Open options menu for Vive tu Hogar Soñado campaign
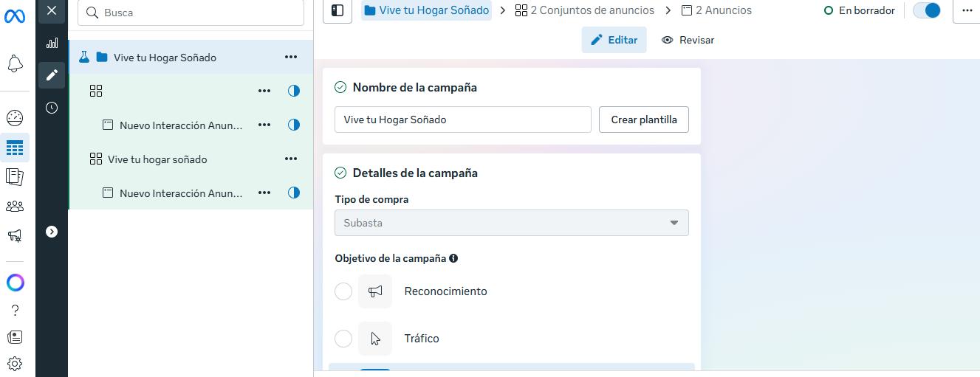This screenshot has height=377, width=980. pos(291,58)
